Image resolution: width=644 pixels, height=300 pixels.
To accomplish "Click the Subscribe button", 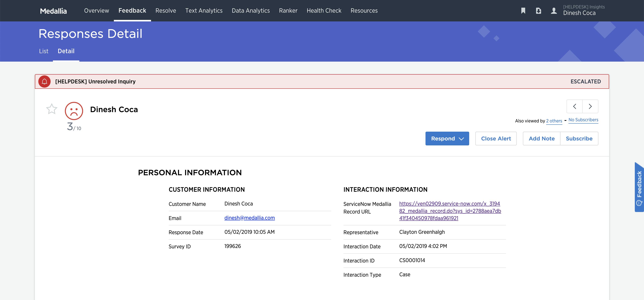I will (579, 139).
